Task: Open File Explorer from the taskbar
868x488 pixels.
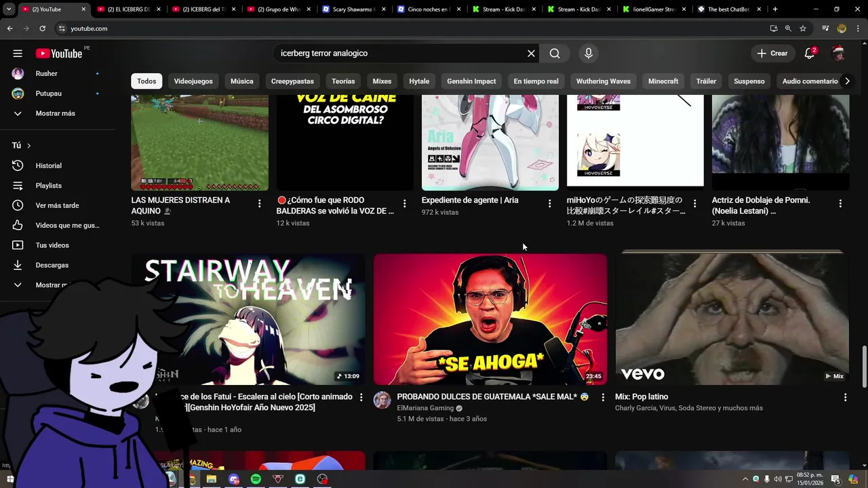Action: 212,479
